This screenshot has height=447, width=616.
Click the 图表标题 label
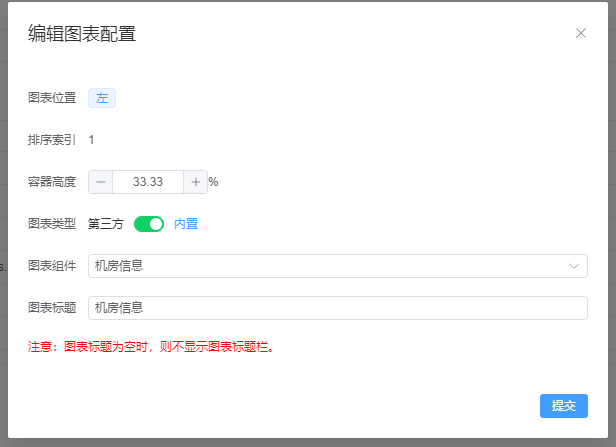[52, 308]
